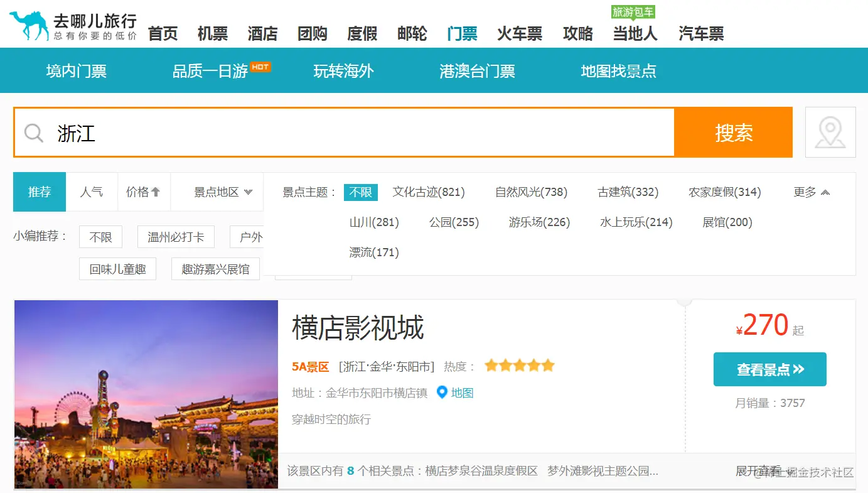This screenshot has width=868, height=493.
Task: Switch to 玩转海外 tab
Action: tap(343, 71)
